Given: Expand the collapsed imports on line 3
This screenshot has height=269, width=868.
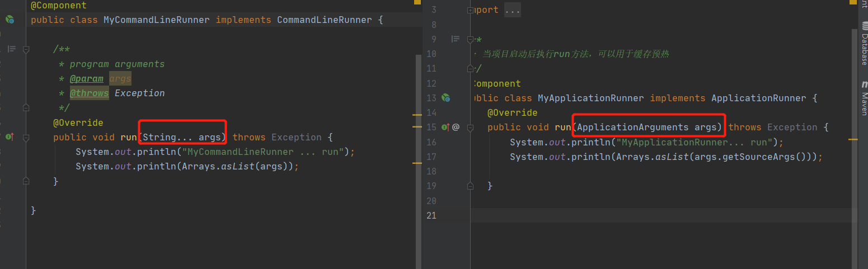Looking at the screenshot, I should (x=470, y=10).
